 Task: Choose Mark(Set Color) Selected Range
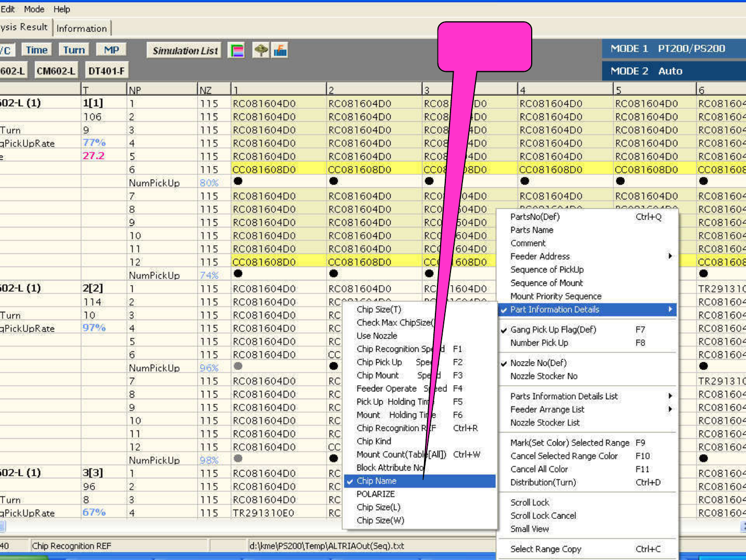[570, 442]
